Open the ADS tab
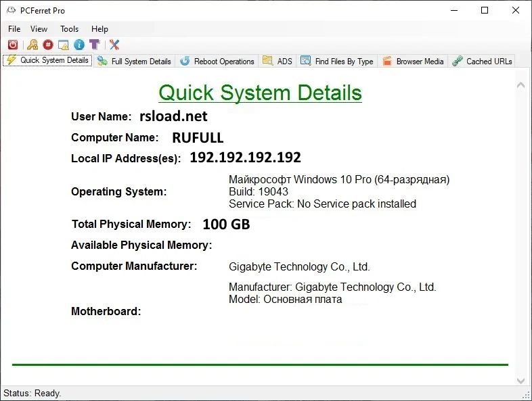Screen dimensions: 532x401 click(x=278, y=61)
